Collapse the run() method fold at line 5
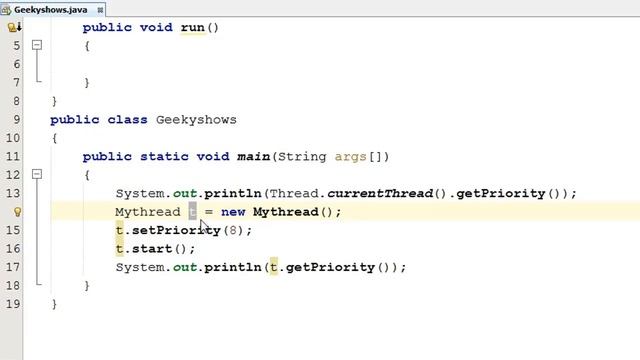The height and width of the screenshot is (360, 640). point(37,45)
